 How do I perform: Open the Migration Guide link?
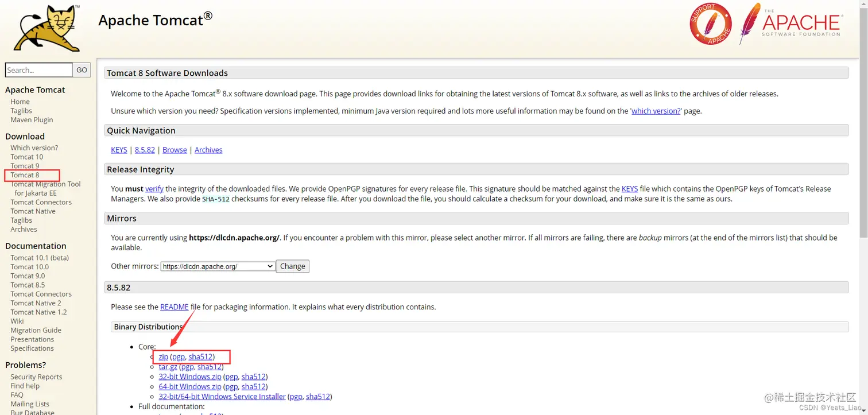tap(36, 331)
